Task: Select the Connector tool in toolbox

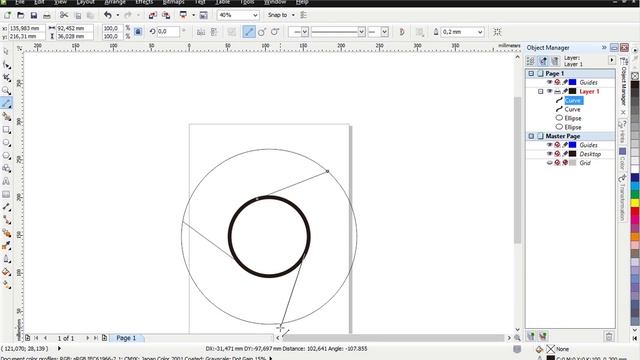Action: 6,220
